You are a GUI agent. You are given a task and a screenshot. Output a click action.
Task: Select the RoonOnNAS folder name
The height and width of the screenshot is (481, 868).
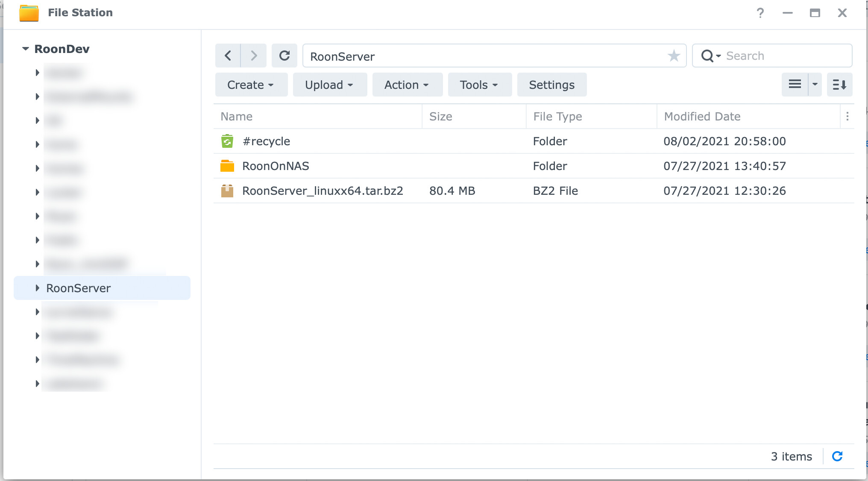pyautogui.click(x=276, y=166)
